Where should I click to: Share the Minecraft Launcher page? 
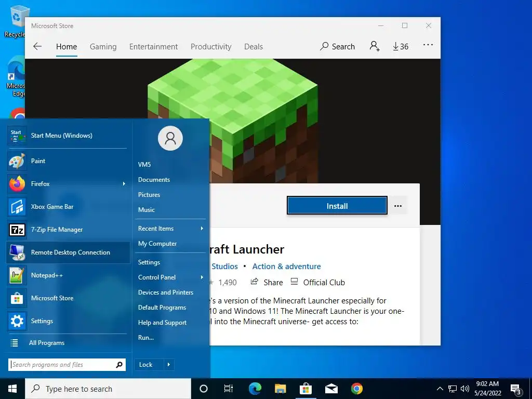[267, 282]
